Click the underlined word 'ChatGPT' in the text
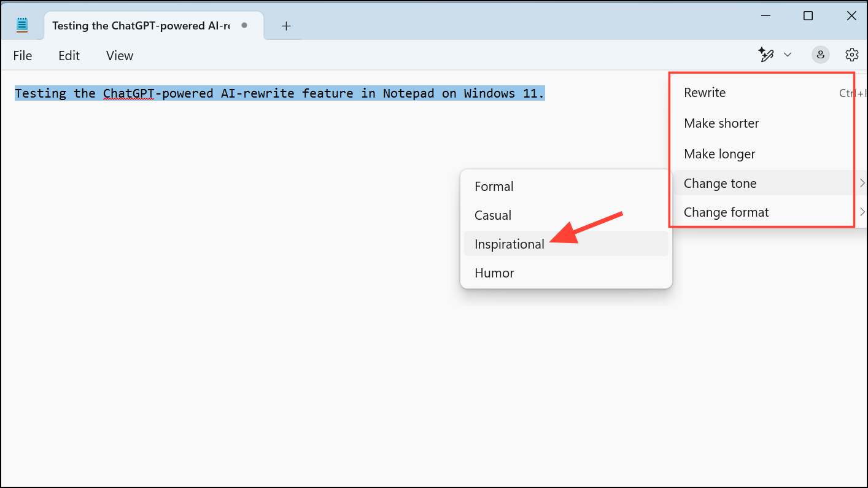 click(129, 93)
